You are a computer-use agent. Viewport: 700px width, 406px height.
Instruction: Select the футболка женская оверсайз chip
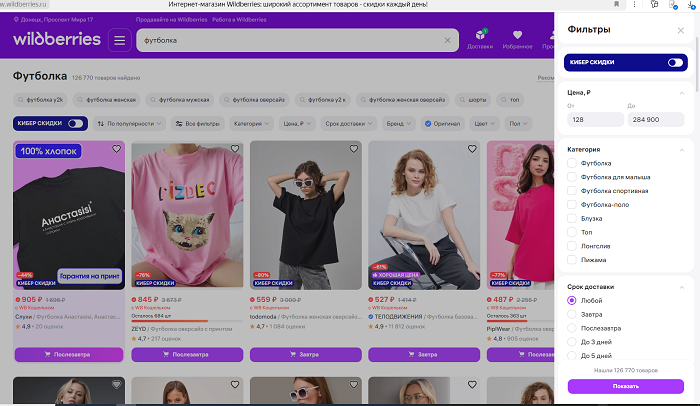tap(403, 100)
